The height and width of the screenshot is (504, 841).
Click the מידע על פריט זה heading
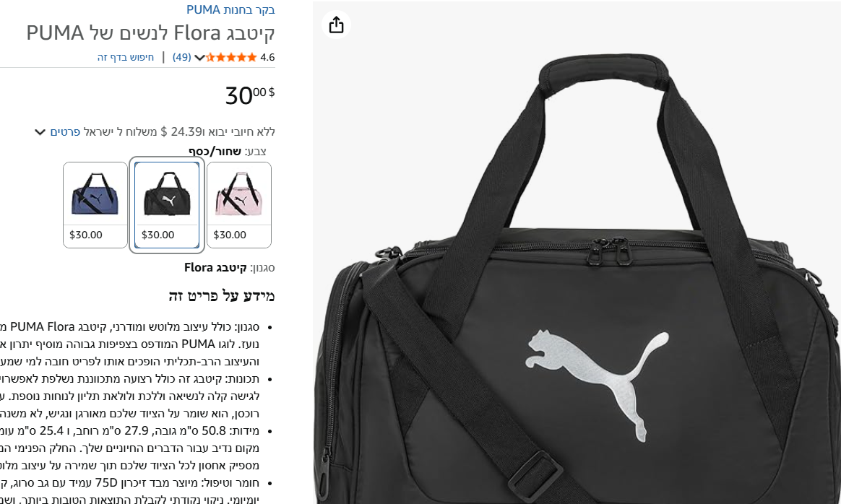coord(222,296)
